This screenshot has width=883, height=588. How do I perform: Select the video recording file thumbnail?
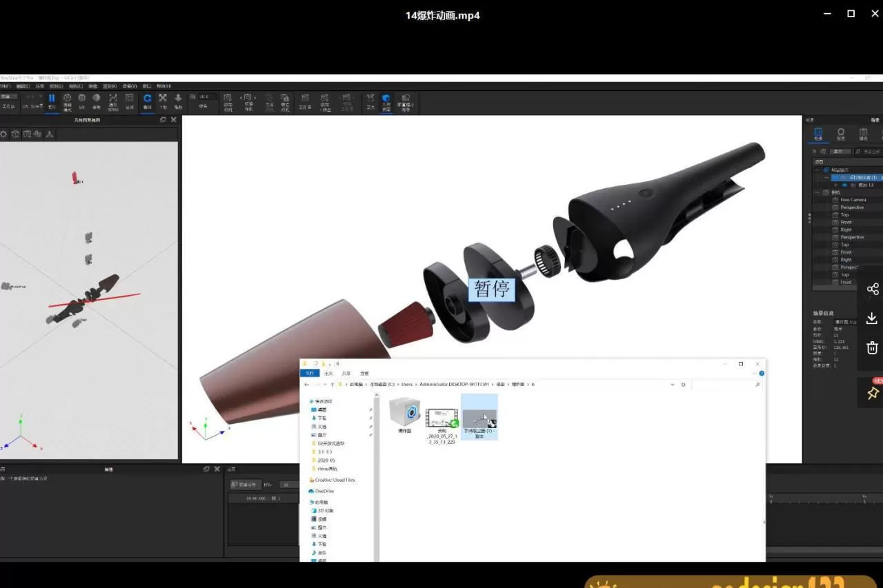pyautogui.click(x=441, y=417)
